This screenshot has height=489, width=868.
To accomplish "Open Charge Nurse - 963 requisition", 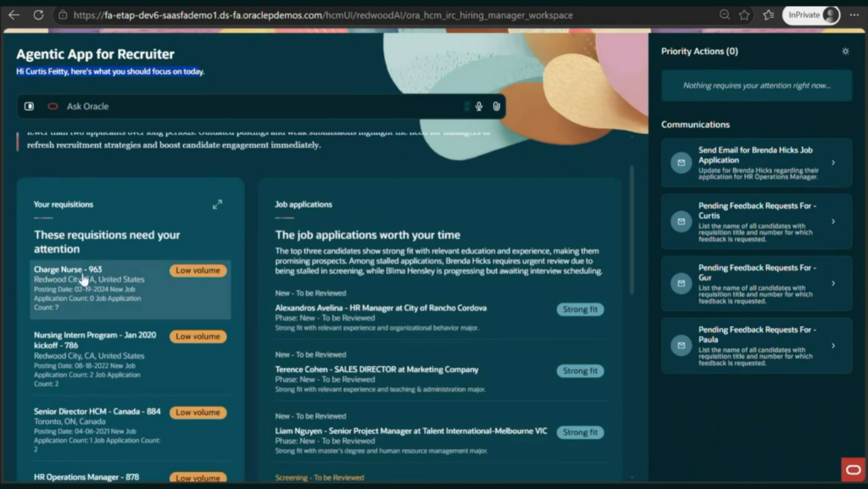I will [131, 289].
